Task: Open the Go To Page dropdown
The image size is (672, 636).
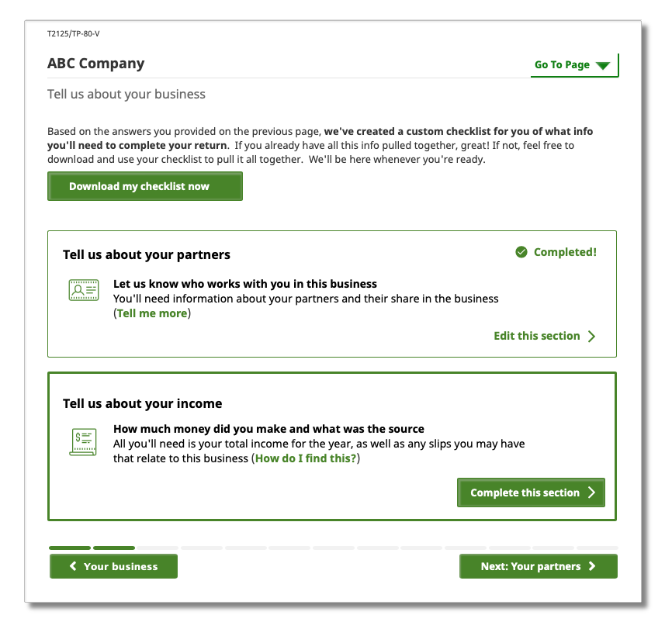Action: point(572,65)
